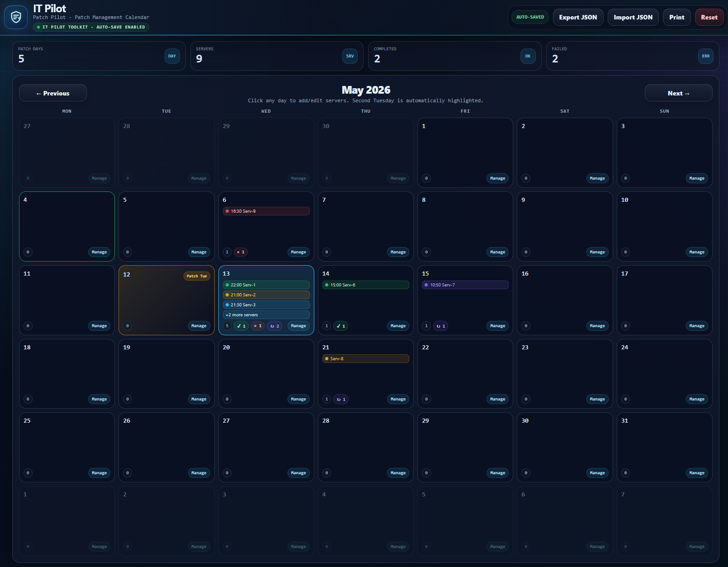
Task: Open Manage for May 6
Action: [x=298, y=252]
